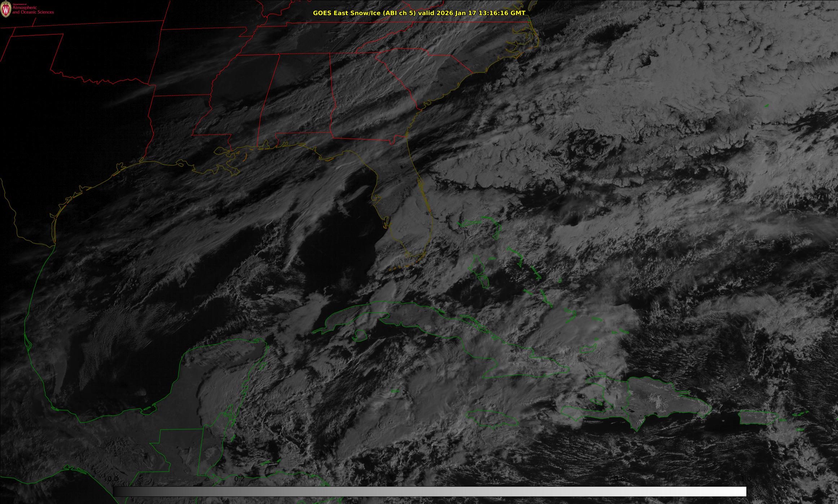
Task: Click the Jamaica island outline
Action: click(492, 419)
